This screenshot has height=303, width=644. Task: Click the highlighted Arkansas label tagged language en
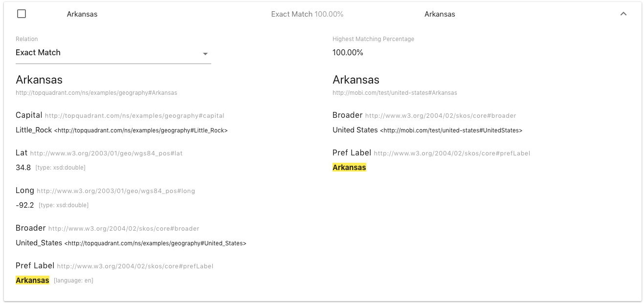pos(32,280)
